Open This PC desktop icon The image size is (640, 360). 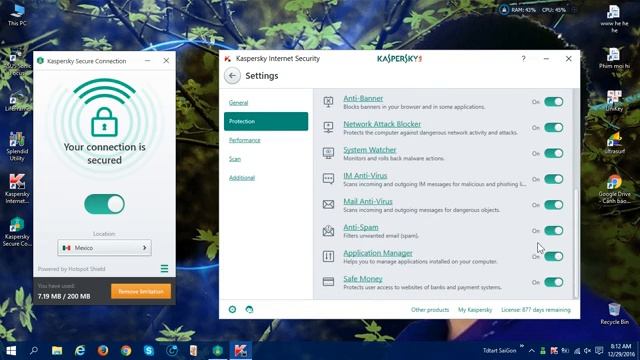pos(17,16)
